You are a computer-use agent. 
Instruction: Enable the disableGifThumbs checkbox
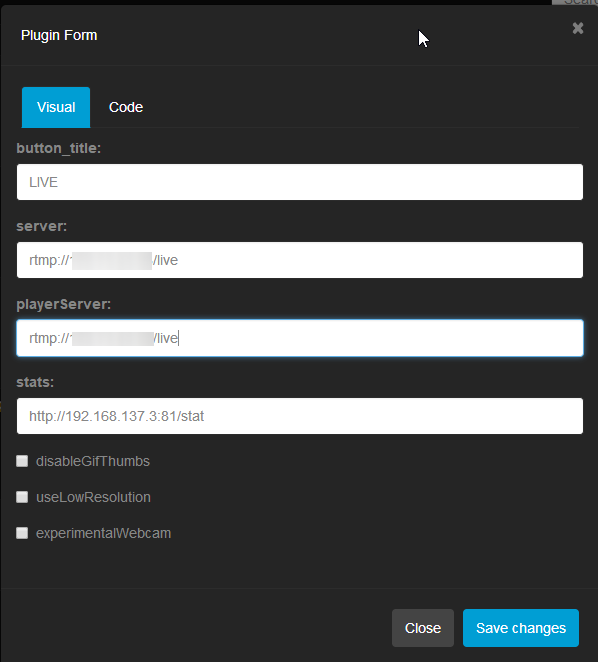(x=22, y=461)
